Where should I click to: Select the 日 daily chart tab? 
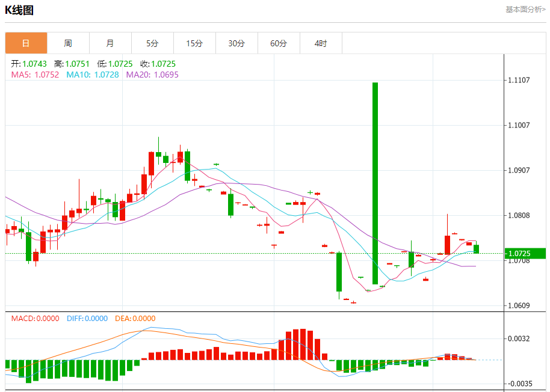pos(26,43)
